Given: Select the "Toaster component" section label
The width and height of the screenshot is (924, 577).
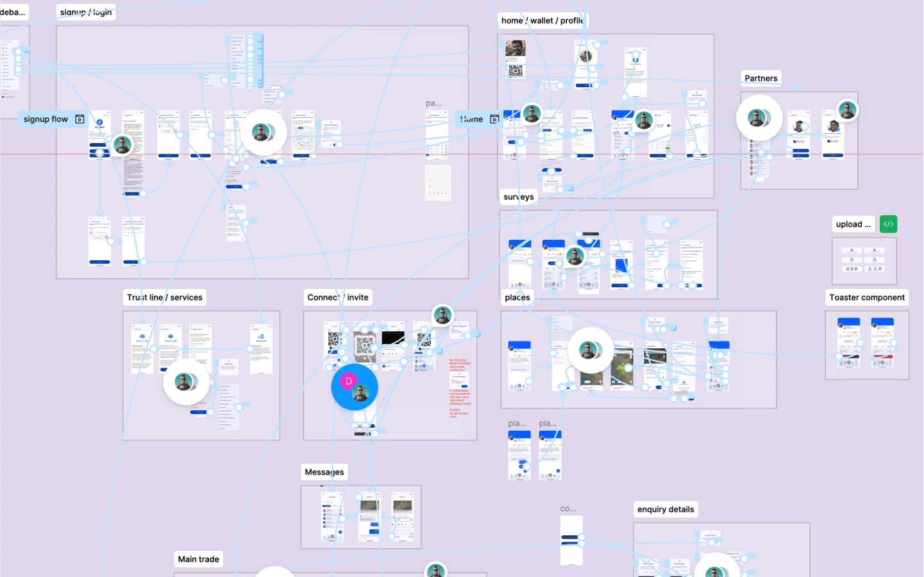Looking at the screenshot, I should coord(867,297).
